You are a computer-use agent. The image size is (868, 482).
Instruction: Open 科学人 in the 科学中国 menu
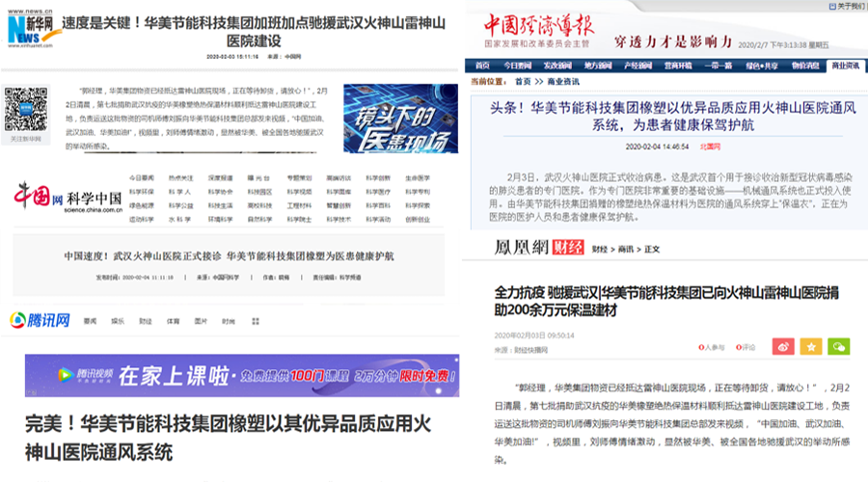[180, 192]
